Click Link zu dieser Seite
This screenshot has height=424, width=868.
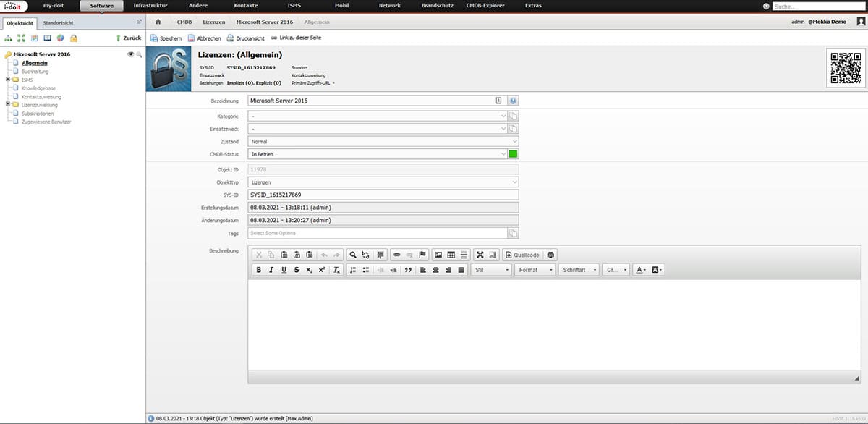point(295,38)
